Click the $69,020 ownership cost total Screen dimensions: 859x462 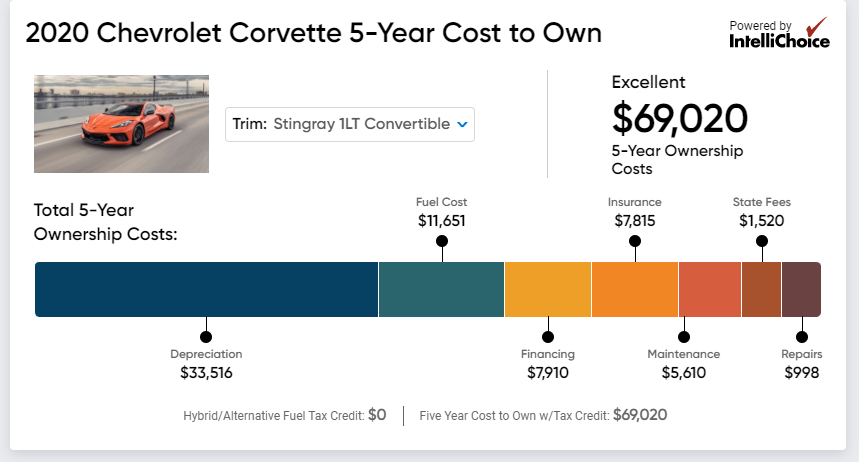(x=680, y=118)
